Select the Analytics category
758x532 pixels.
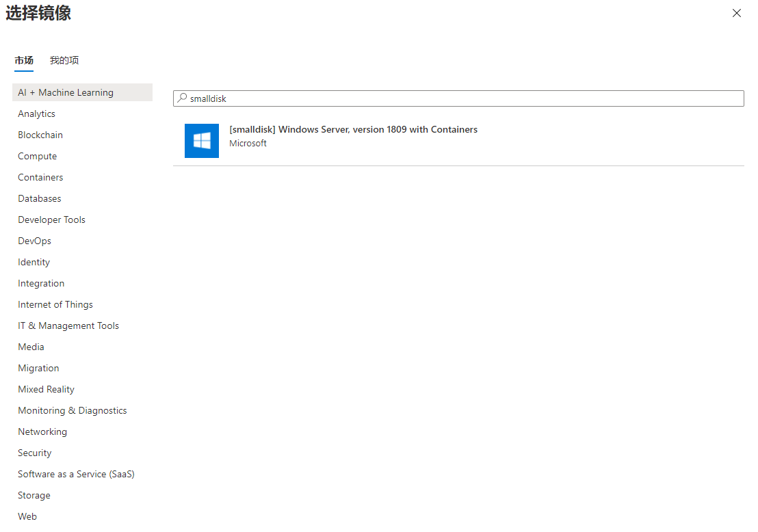coord(37,114)
